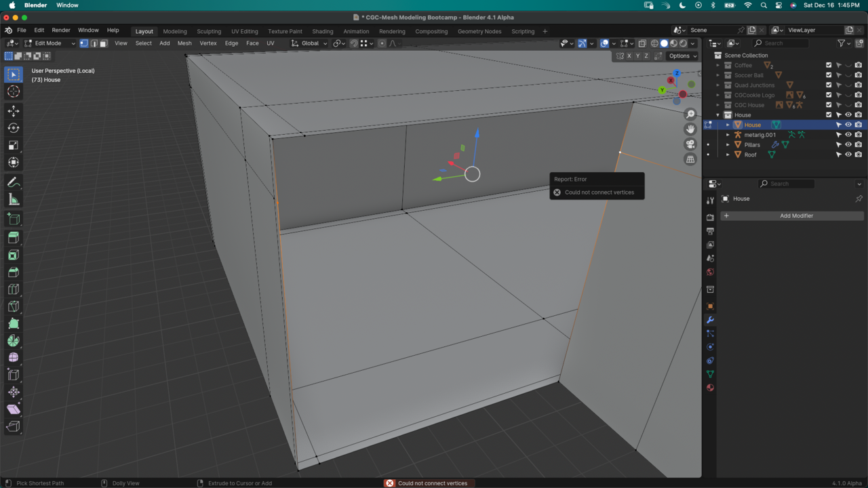Switch to the Sculpting workspace tab
This screenshot has width=868, height=488.
pos(209,31)
